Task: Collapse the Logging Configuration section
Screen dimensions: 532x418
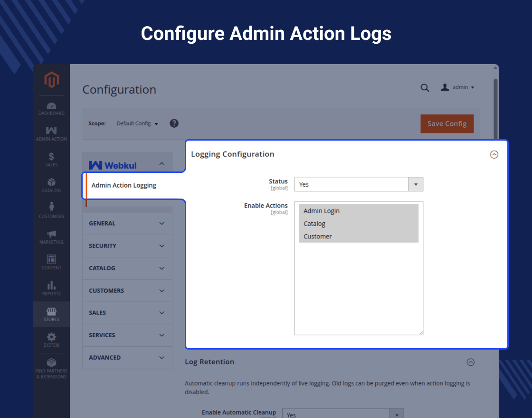Action: click(x=494, y=155)
